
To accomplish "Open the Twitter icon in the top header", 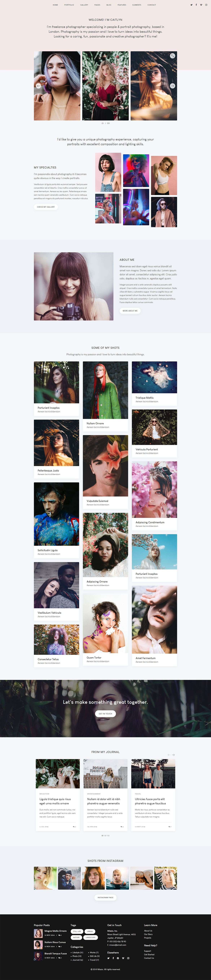I will pos(191,5).
